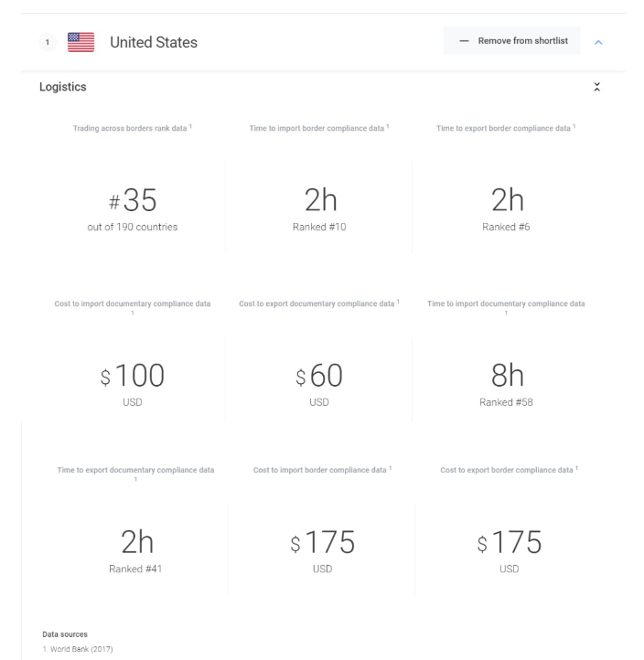Click the Time to import border compliance label
The image size is (644, 660).
pyautogui.click(x=319, y=127)
